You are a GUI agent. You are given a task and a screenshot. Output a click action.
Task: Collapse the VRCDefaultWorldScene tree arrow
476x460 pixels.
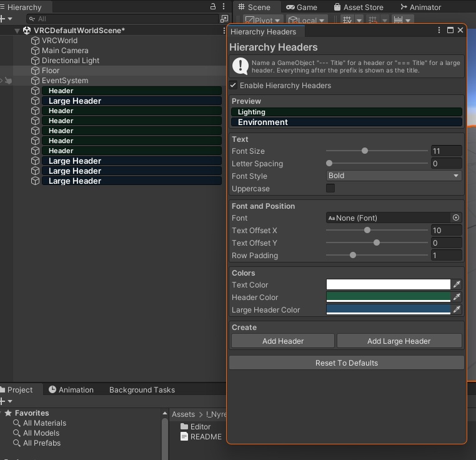(17, 31)
